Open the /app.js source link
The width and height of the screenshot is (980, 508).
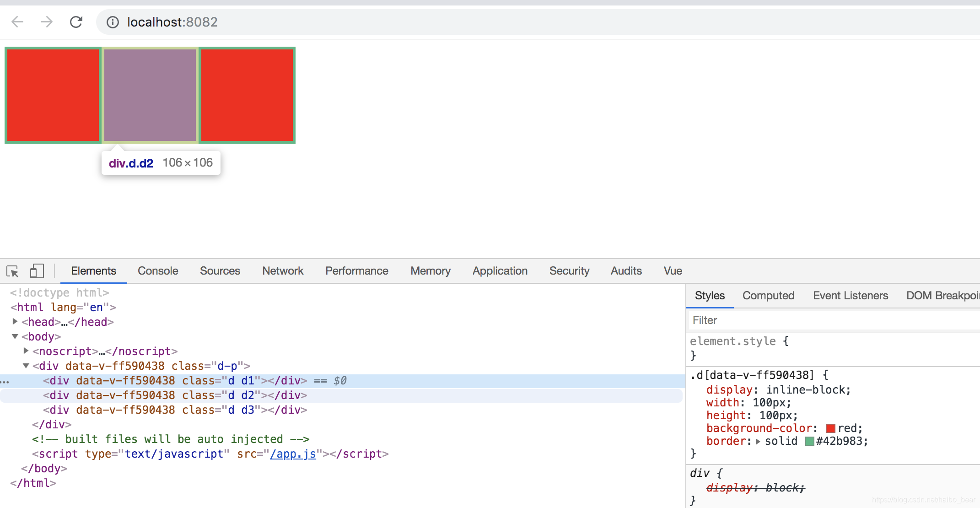point(293,454)
